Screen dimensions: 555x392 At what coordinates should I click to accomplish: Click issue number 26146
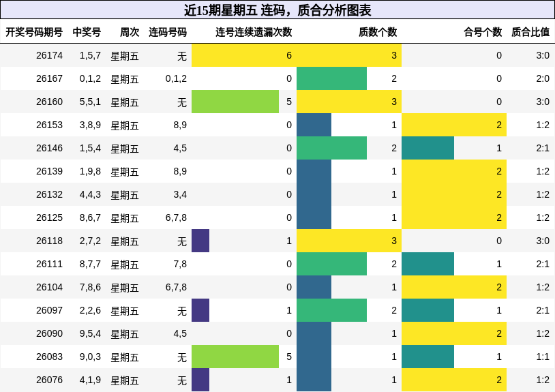(49, 148)
